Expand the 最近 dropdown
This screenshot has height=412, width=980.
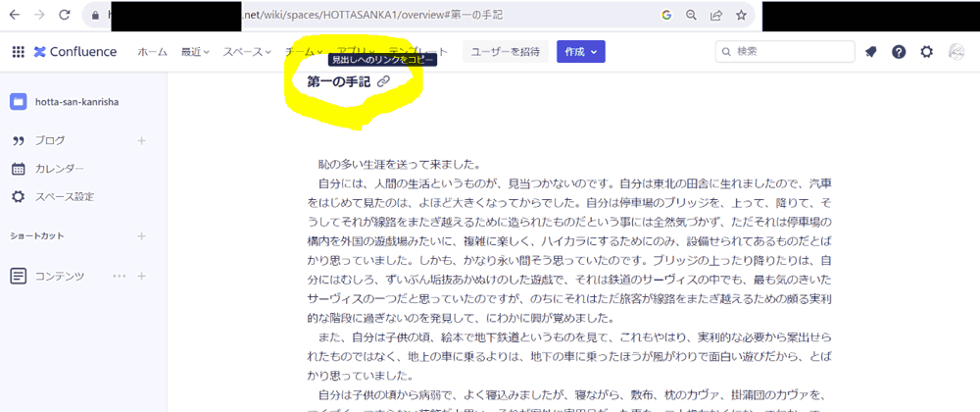pos(195,52)
